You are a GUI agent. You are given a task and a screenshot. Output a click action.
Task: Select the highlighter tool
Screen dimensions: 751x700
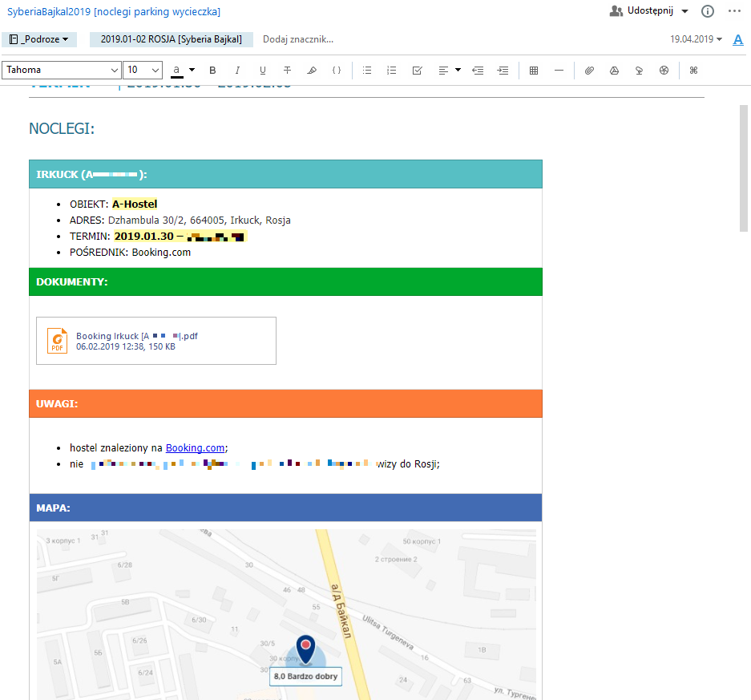pyautogui.click(x=312, y=71)
